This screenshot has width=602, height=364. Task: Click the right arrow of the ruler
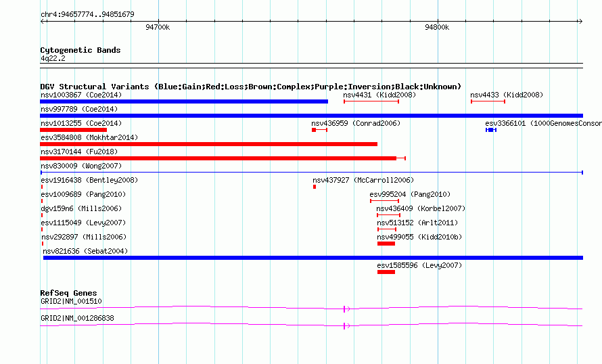(x=580, y=22)
